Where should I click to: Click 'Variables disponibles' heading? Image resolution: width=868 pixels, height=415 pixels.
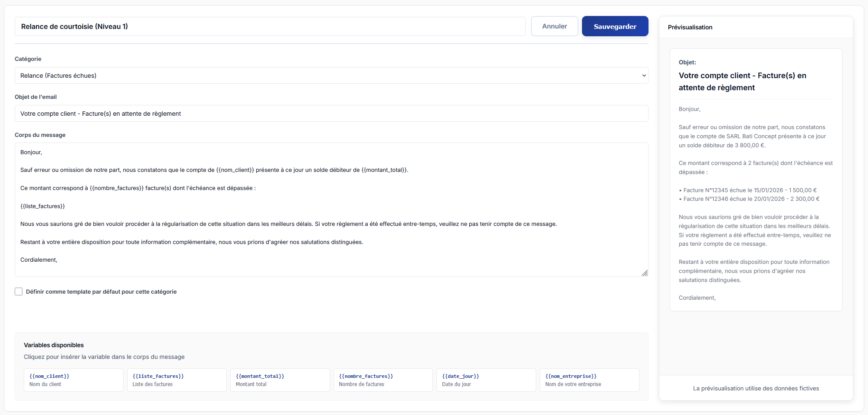tap(54, 345)
